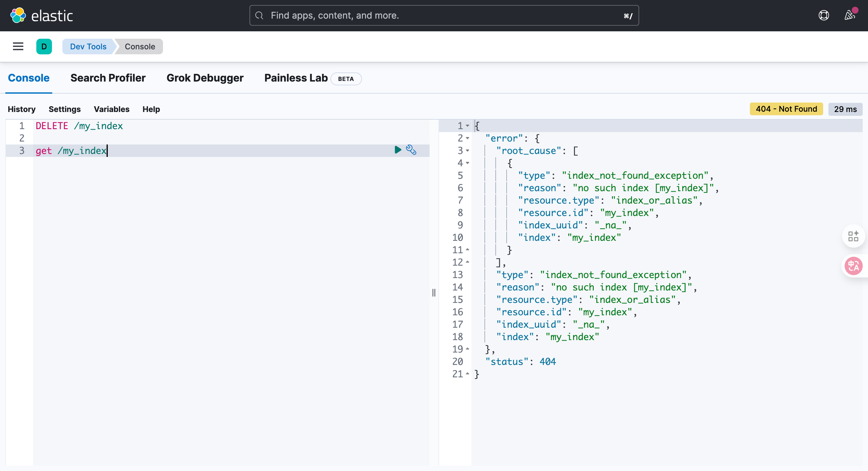Click the Elastic logo
Screen dimensions: 868x471
pyautogui.click(x=42, y=15)
